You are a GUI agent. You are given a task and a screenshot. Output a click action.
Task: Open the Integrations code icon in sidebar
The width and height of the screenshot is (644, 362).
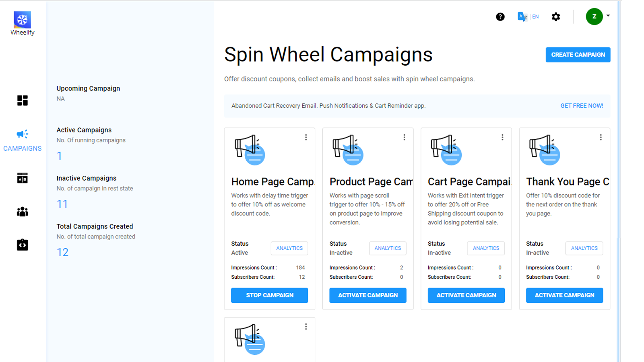tap(22, 245)
